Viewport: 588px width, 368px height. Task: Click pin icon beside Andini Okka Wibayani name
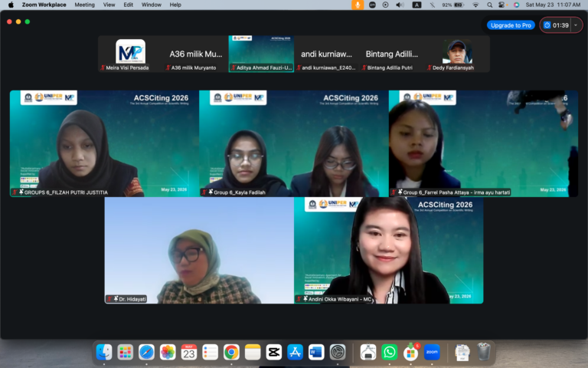click(x=305, y=299)
